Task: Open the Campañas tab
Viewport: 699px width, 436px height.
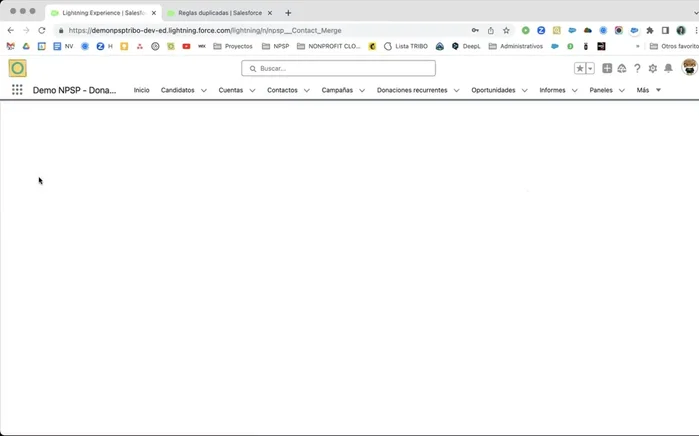Action: tap(337, 90)
